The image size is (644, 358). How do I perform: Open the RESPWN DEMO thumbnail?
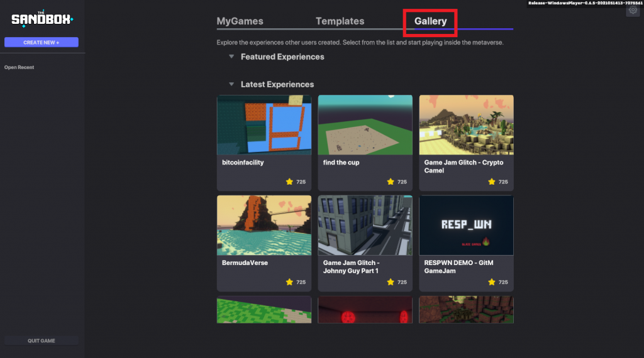[466, 225]
